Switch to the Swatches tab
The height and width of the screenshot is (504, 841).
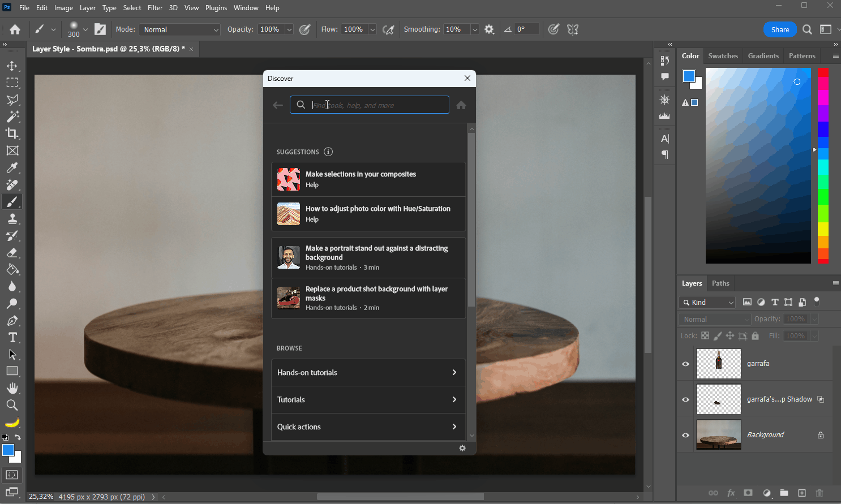click(723, 56)
